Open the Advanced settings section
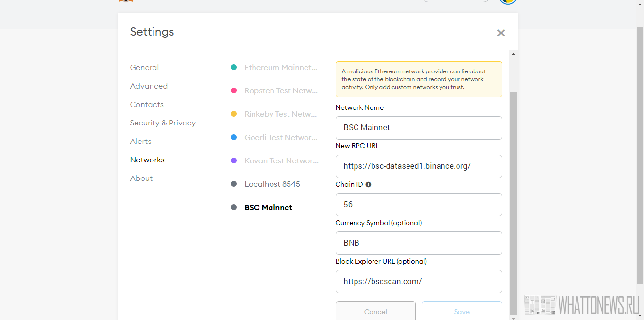The height and width of the screenshot is (320, 644). pos(149,86)
